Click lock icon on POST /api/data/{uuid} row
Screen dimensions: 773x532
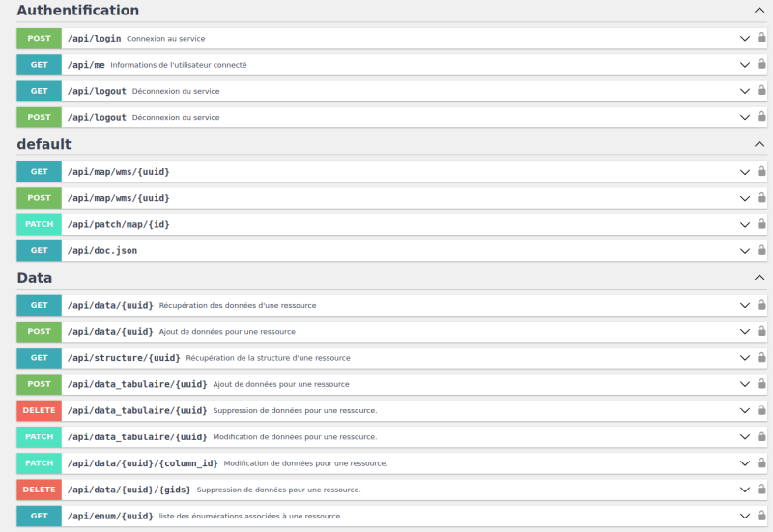point(761,331)
